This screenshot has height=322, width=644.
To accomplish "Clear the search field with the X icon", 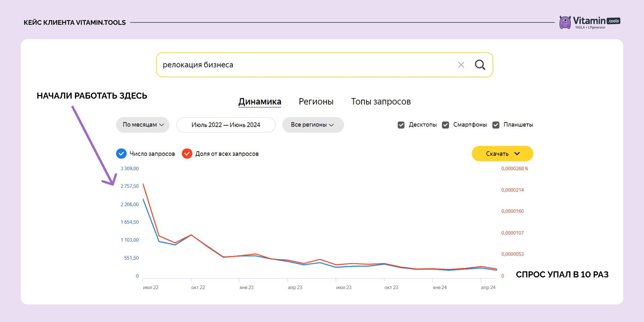I will [x=461, y=65].
